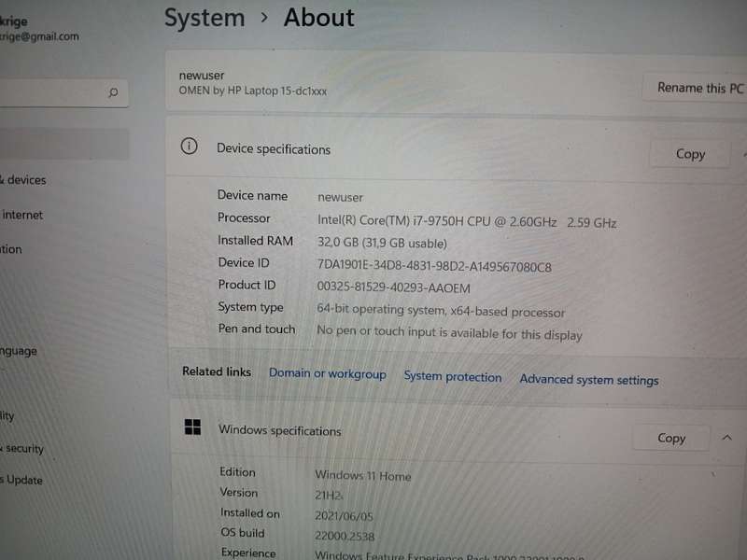This screenshot has width=747, height=560.
Task: Click the 'Windows specifications' heading
Action: pos(280,430)
